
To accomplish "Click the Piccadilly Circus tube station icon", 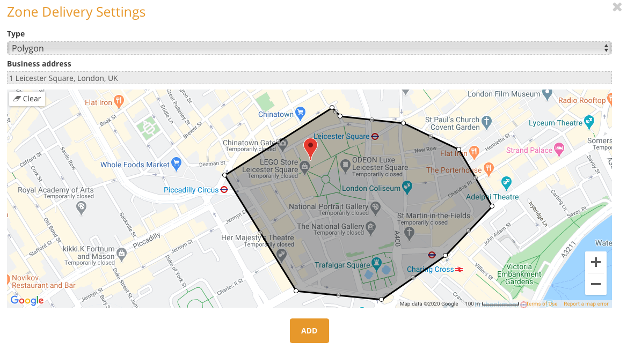I will pos(224,190).
